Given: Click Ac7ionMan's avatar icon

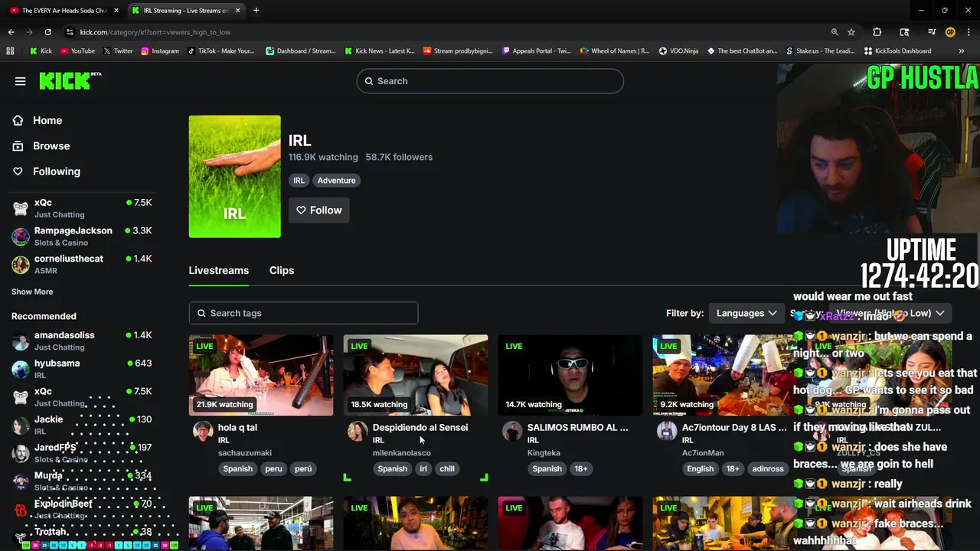Looking at the screenshot, I should 667,431.
